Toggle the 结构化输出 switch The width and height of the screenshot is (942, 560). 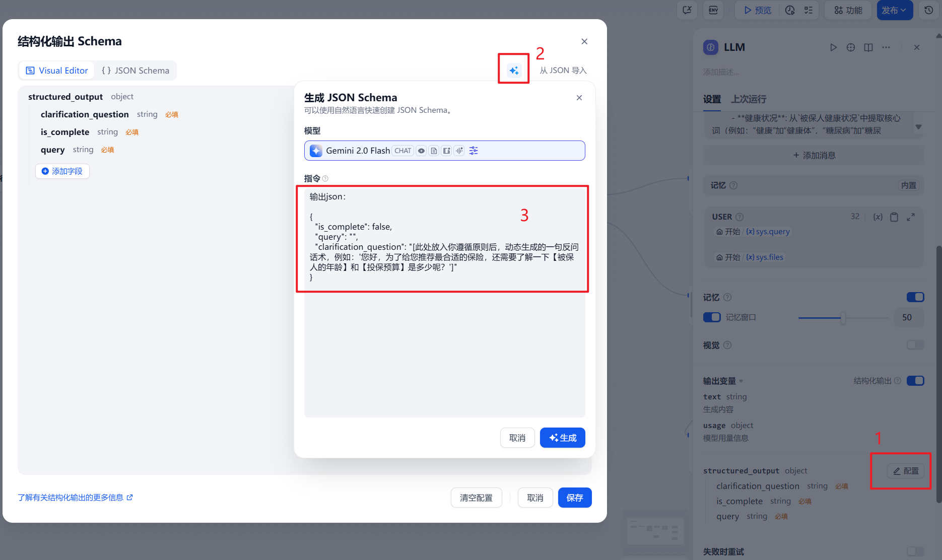(915, 381)
